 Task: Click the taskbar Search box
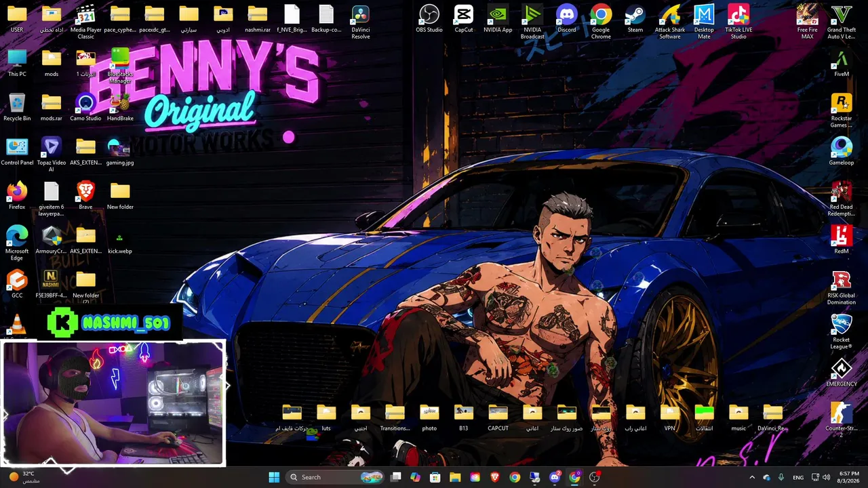click(x=335, y=477)
